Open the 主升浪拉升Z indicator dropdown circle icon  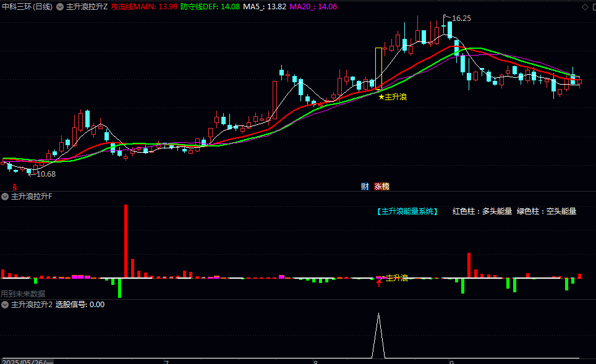(60, 6)
